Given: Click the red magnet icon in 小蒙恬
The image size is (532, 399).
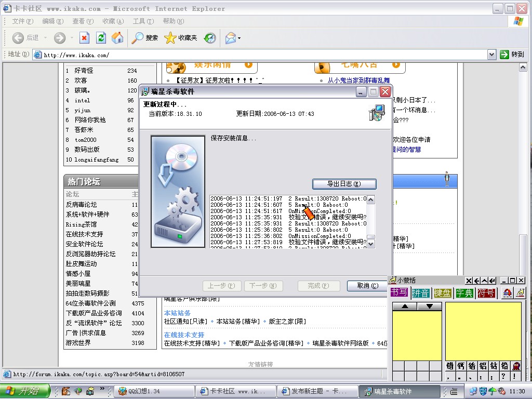Looking at the screenshot, I should (508, 293).
